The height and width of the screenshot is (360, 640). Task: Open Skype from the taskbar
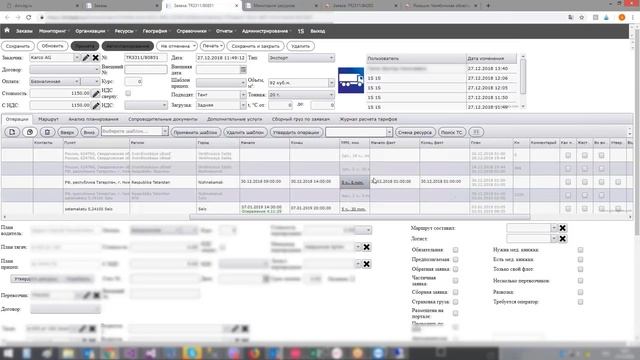[192, 353]
